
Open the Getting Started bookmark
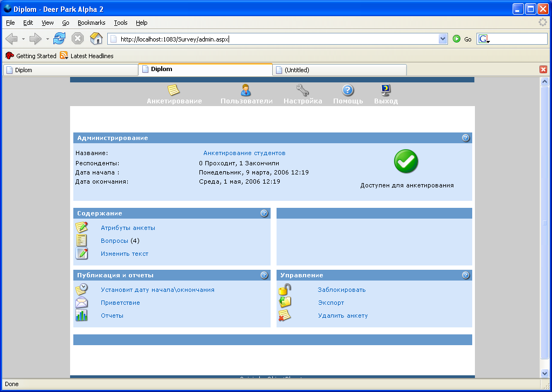[31, 55]
